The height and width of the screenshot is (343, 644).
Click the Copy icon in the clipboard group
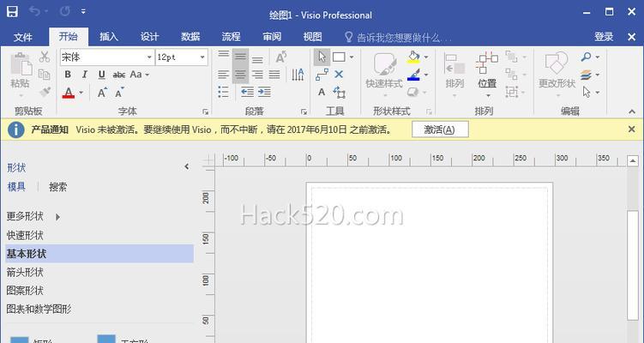tap(45, 75)
